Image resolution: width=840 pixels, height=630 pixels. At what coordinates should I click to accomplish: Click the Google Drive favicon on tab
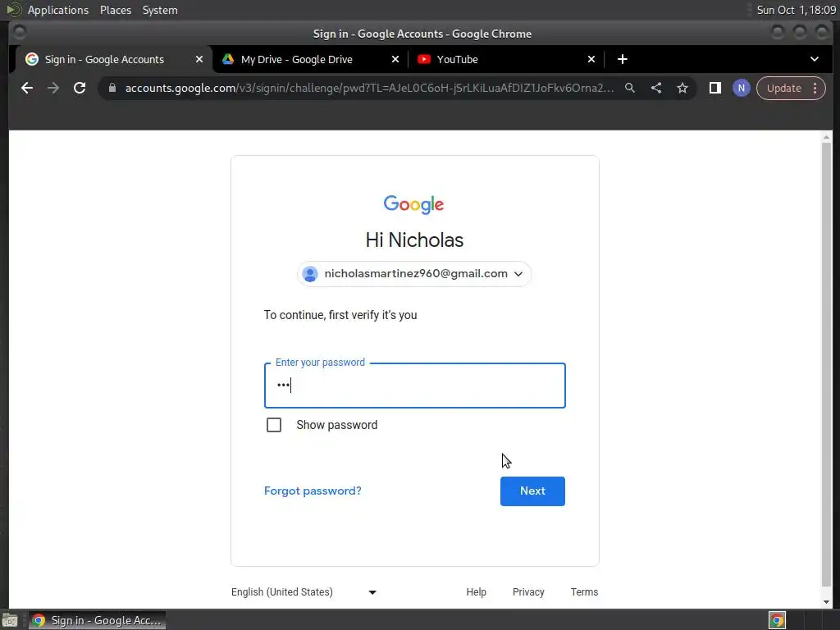(x=228, y=59)
